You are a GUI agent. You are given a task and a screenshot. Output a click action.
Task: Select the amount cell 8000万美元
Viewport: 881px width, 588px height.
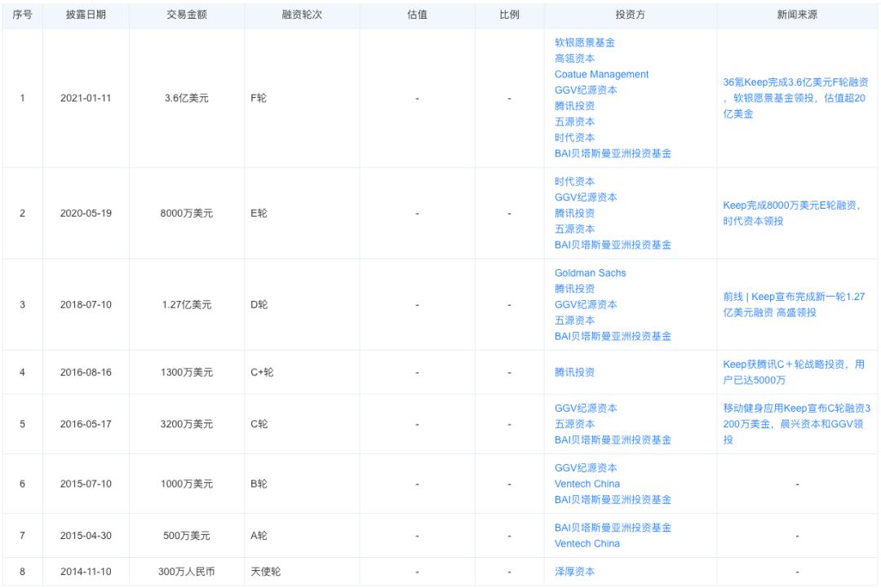pos(187,214)
